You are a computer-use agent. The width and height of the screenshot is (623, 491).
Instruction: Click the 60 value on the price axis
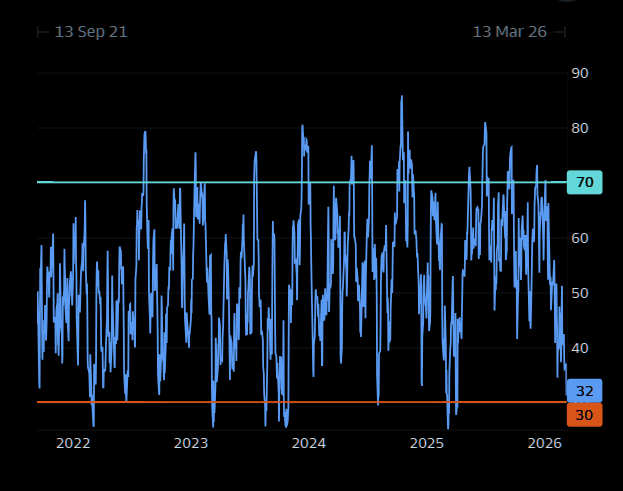580,238
